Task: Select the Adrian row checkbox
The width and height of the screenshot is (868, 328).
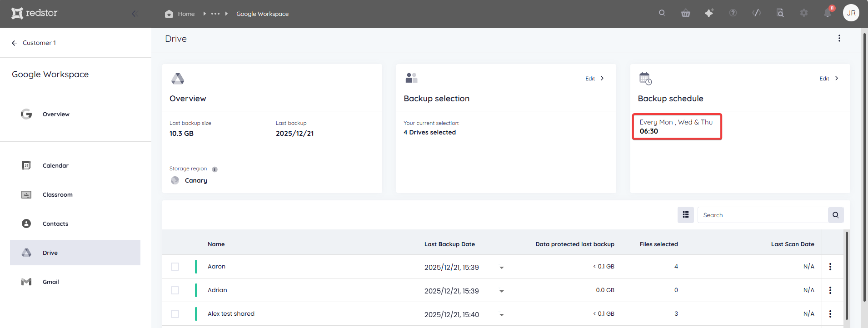Action: [x=175, y=290]
